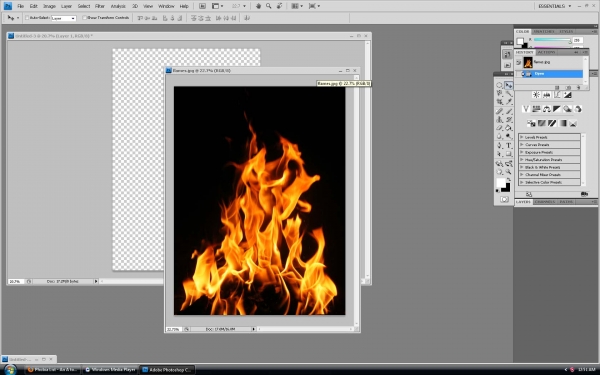Select the Move tool in toolbox
Image resolution: width=600 pixels, height=375 pixels.
coord(509,85)
